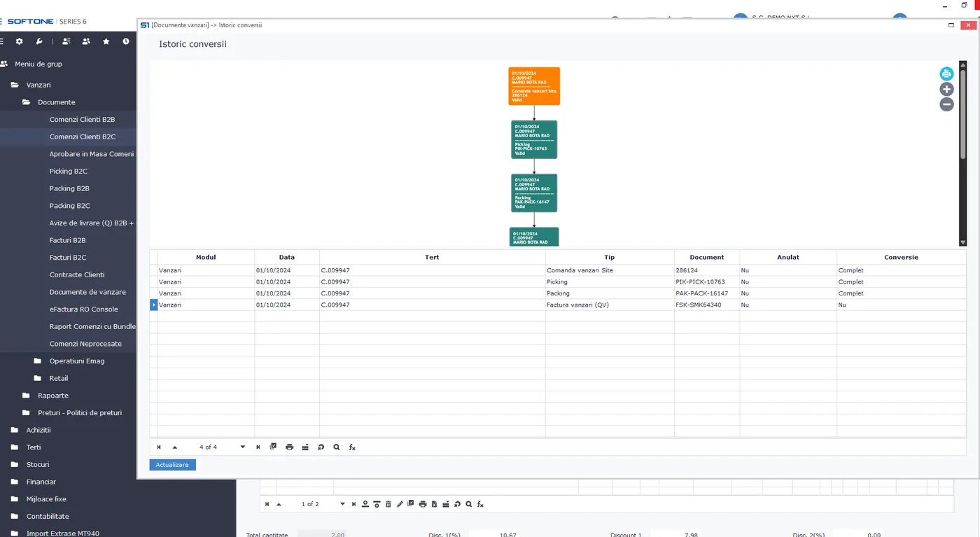
Task: Open the fx formula tool in conversii grid
Action: 352,447
